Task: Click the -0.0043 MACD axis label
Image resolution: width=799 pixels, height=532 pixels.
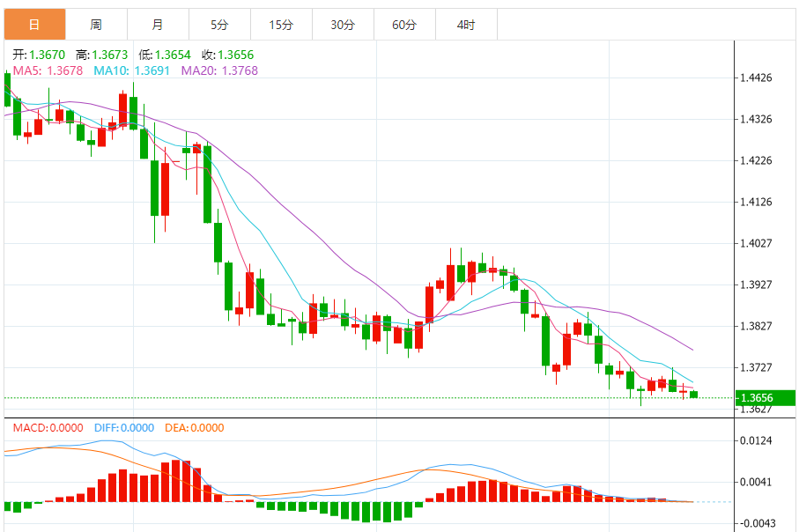Action: tap(758, 523)
